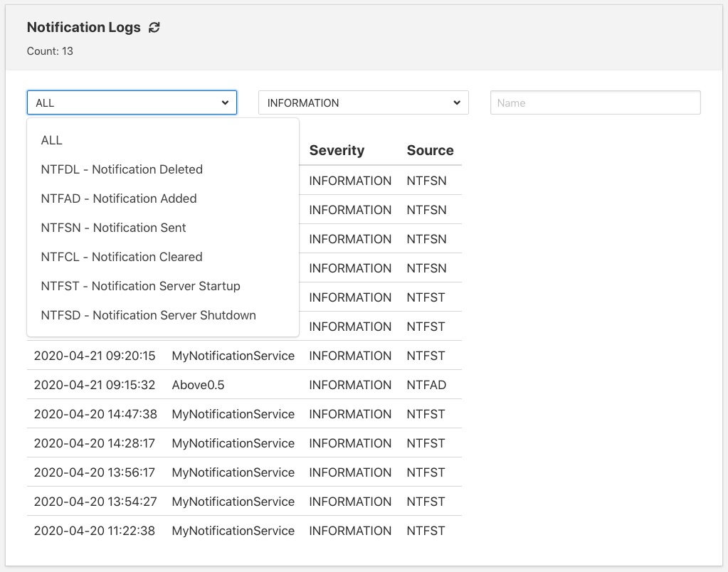Select "NTFDL - Notification Deleted" from the dropdown
Screen dimensions: 728x572
coord(121,169)
